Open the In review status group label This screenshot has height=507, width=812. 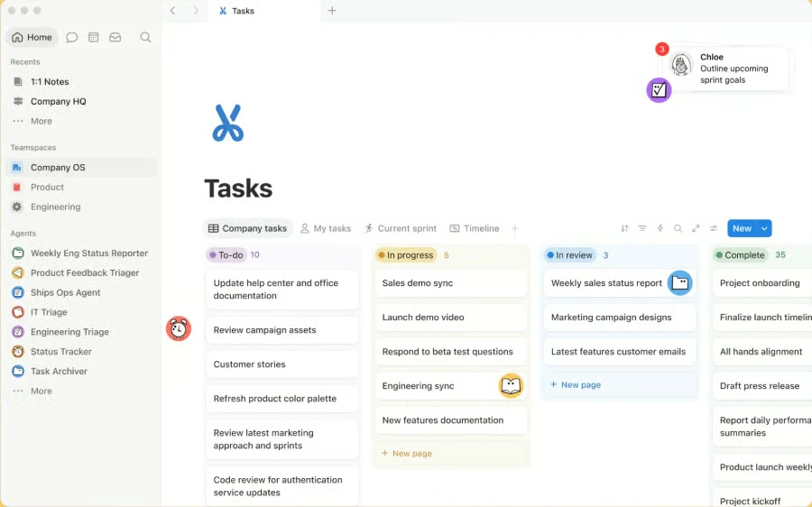569,254
